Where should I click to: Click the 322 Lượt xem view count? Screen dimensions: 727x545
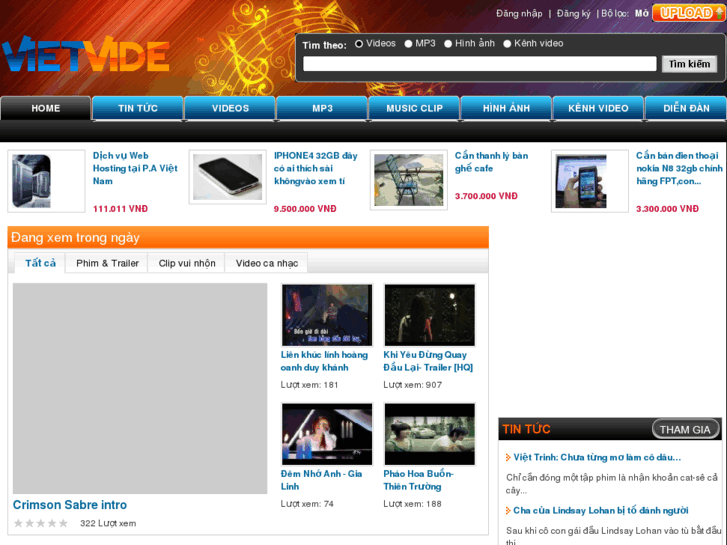[108, 524]
